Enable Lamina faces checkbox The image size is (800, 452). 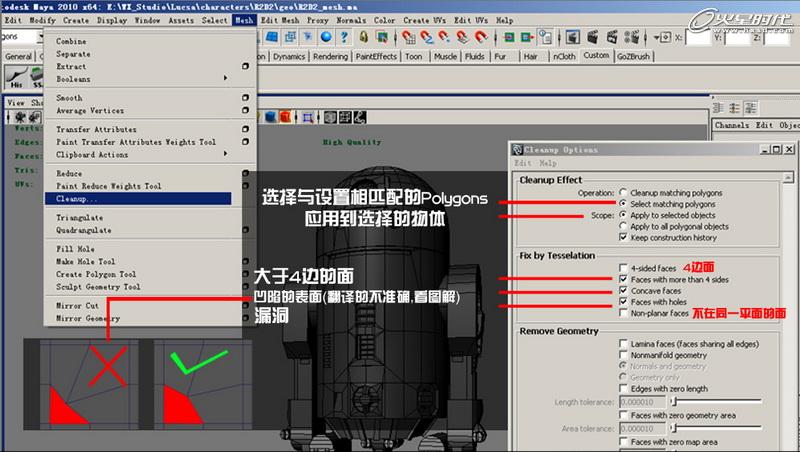pos(623,343)
